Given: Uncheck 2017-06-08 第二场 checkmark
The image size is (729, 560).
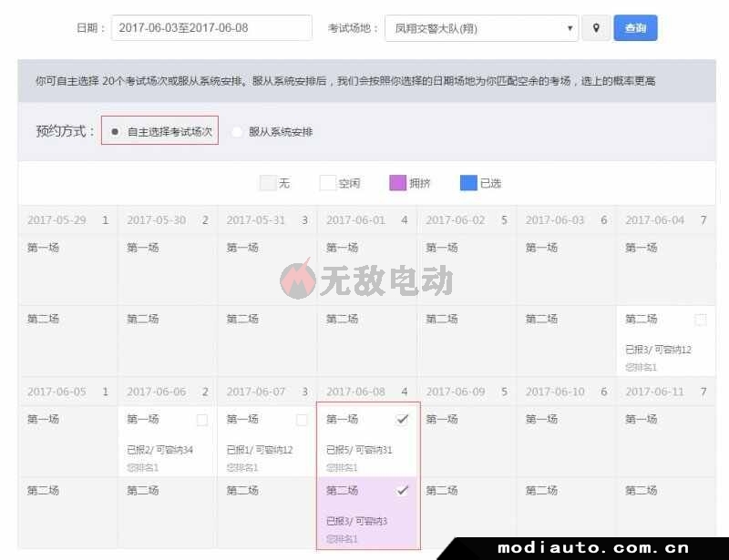Looking at the screenshot, I should (x=402, y=491).
